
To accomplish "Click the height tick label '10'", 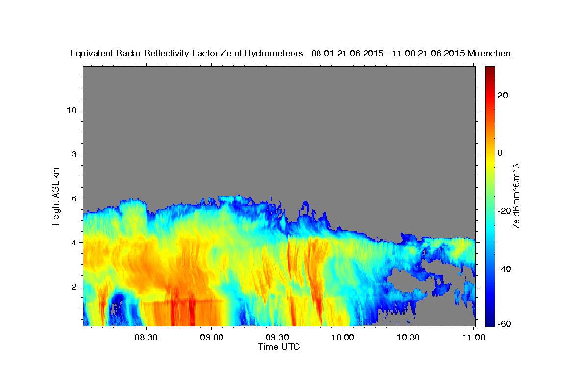I will click(71, 110).
